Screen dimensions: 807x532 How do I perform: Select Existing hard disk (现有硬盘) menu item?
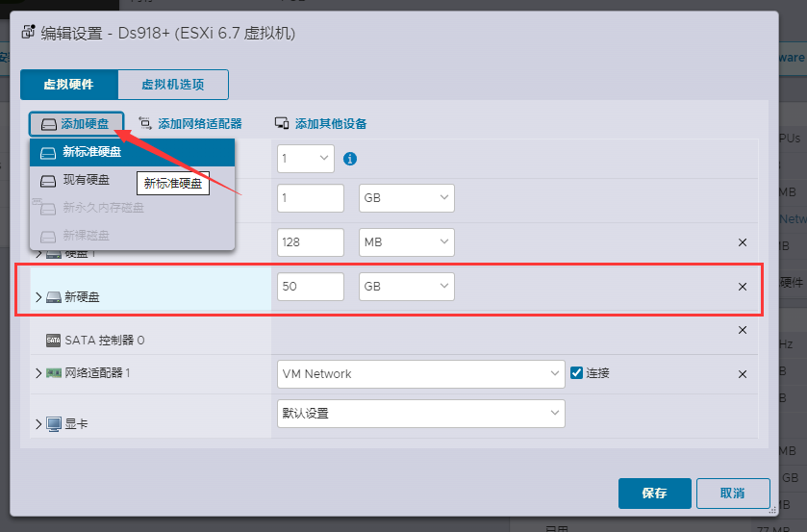pyautogui.click(x=86, y=180)
